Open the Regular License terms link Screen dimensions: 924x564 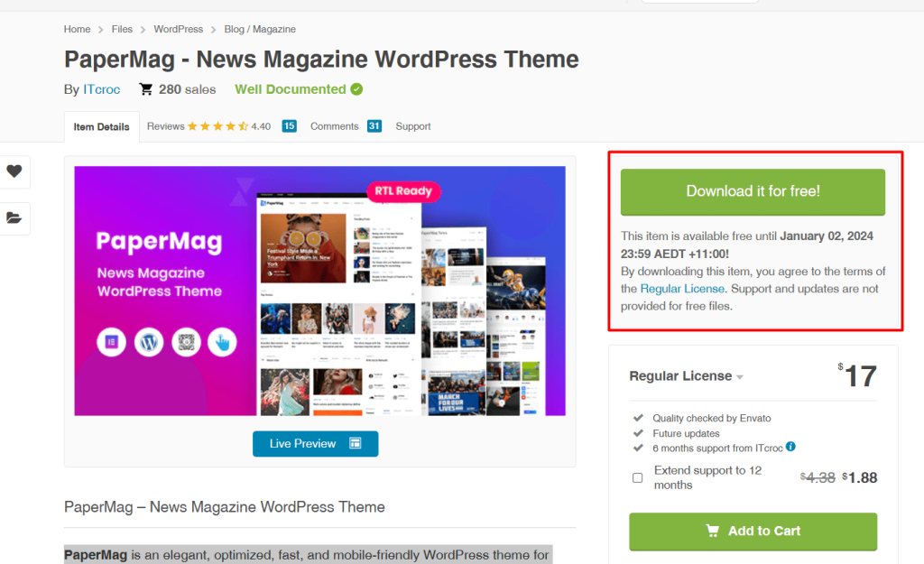tap(681, 290)
